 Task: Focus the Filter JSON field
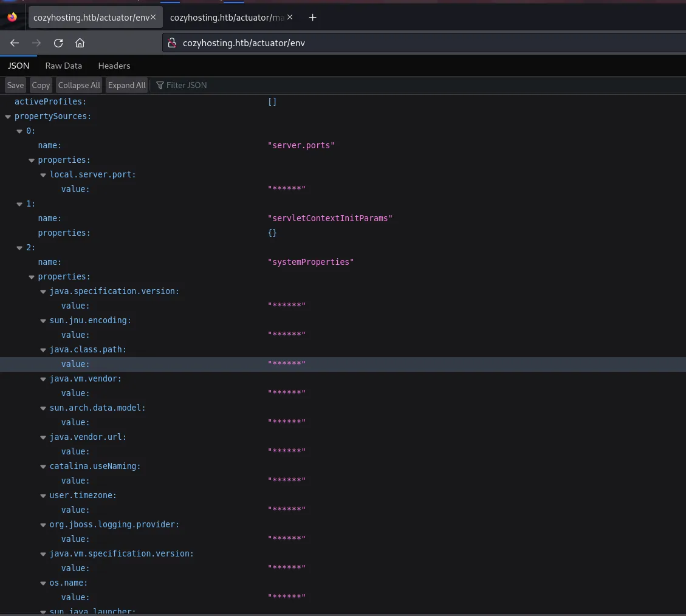pyautogui.click(x=187, y=85)
